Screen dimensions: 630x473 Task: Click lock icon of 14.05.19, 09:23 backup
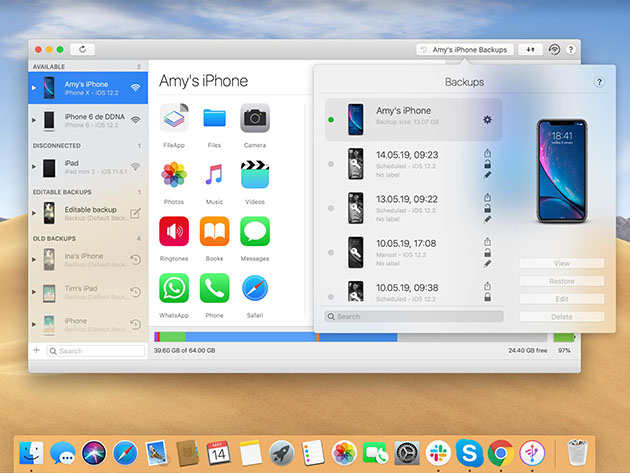pyautogui.click(x=487, y=164)
